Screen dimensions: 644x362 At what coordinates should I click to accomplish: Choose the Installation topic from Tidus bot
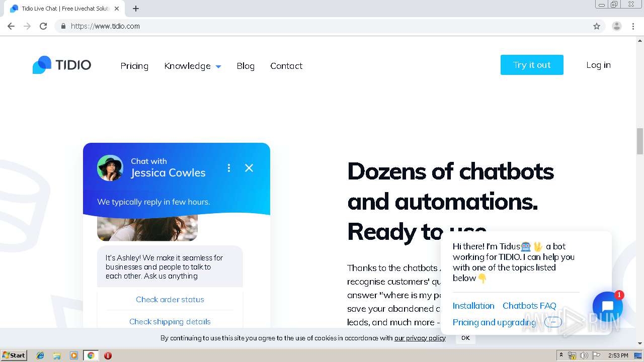[473, 306]
